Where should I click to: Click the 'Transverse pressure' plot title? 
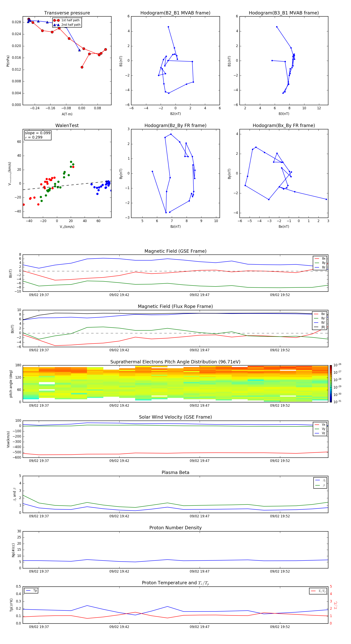[67, 13]
